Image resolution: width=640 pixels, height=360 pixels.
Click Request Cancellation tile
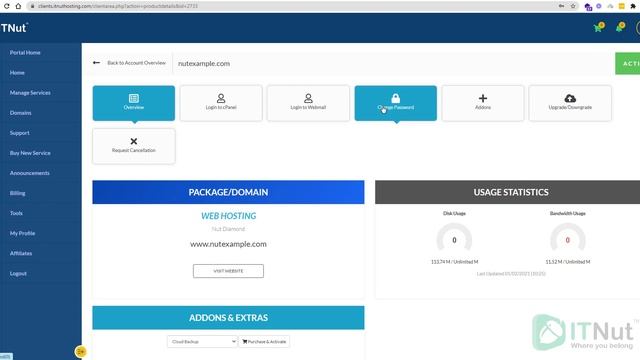(133, 146)
